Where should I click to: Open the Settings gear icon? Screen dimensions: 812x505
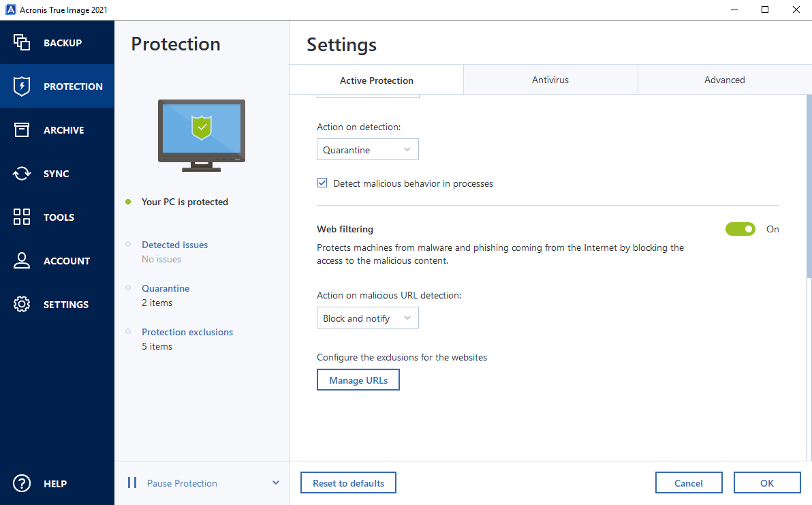[x=22, y=305]
